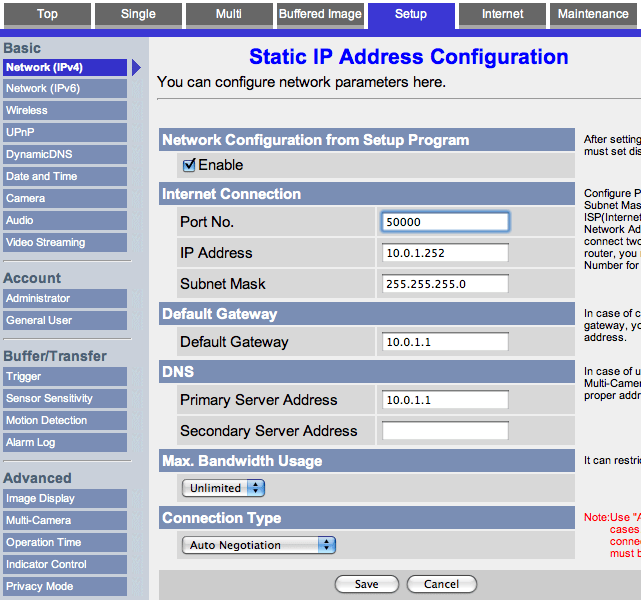Click the Static IP Address Configuration heading
The image size is (641, 600).
pyautogui.click(x=409, y=56)
